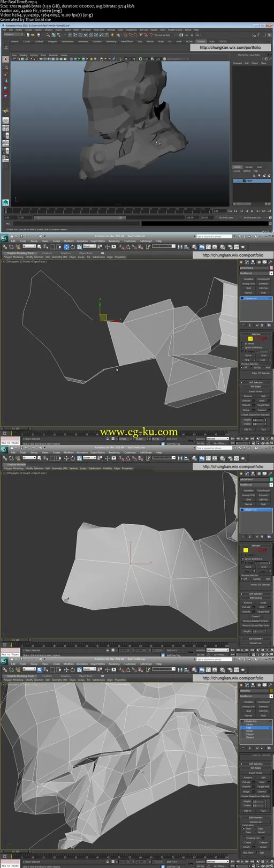The image size is (274, 868).
Task: Select Off preview radio in Edge 172 frame
Action: pyautogui.click(x=241, y=367)
